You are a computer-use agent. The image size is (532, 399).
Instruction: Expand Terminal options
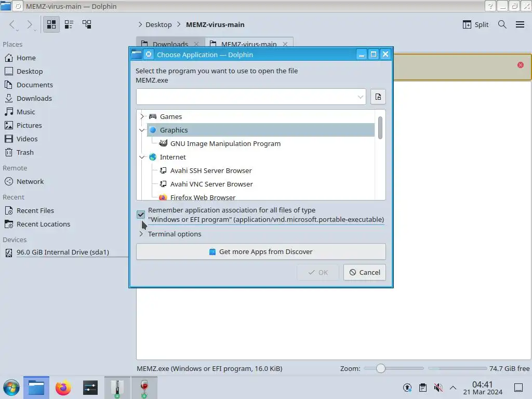(x=141, y=234)
